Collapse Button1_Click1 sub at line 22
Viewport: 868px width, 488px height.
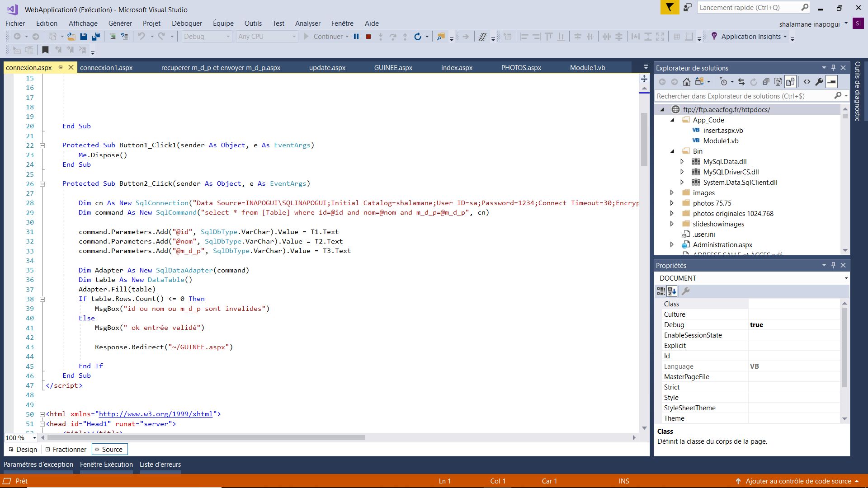(x=42, y=145)
